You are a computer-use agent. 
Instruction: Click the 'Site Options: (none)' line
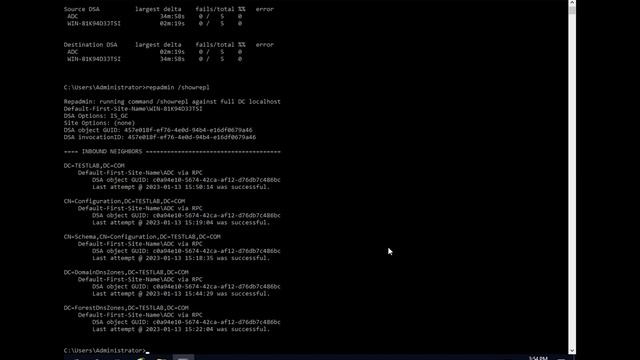[x=99, y=123]
